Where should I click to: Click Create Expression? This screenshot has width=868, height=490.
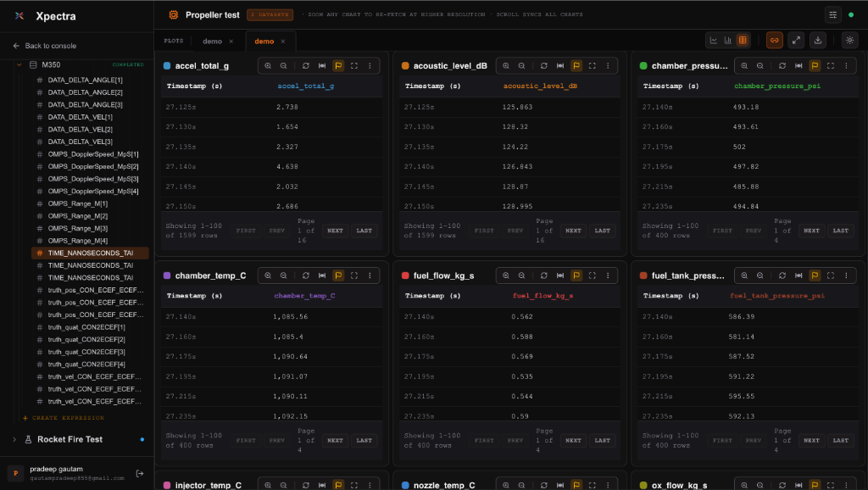(x=64, y=418)
